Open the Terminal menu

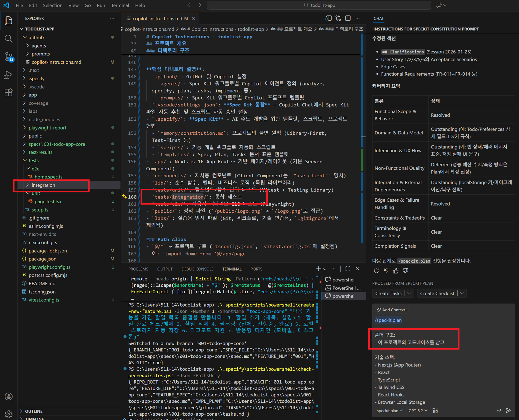[120, 5]
